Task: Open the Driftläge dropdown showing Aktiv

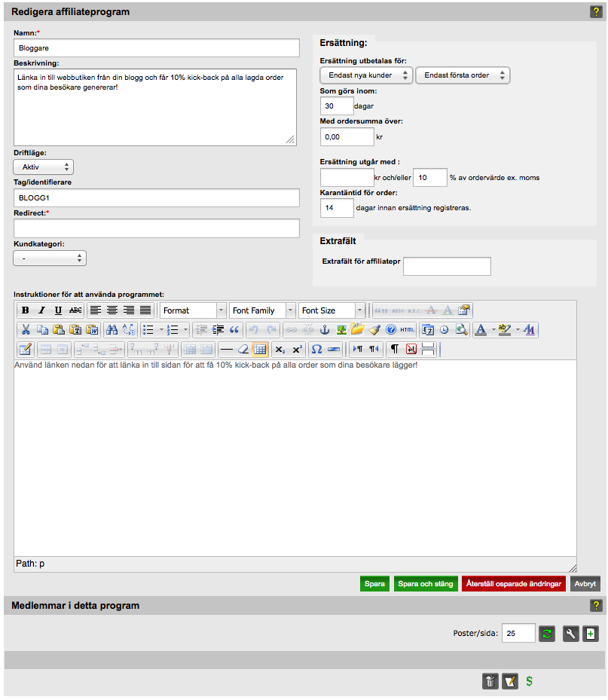Action: tap(43, 167)
